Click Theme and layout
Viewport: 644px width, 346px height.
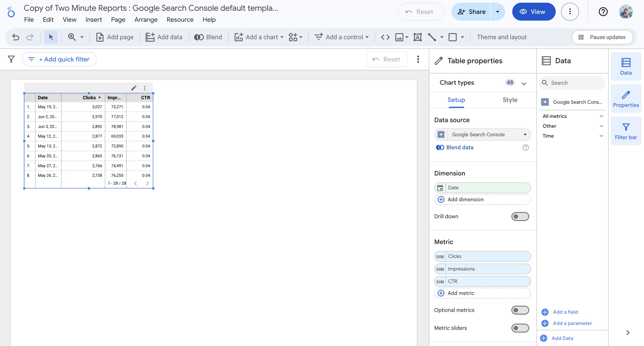tap(501, 37)
